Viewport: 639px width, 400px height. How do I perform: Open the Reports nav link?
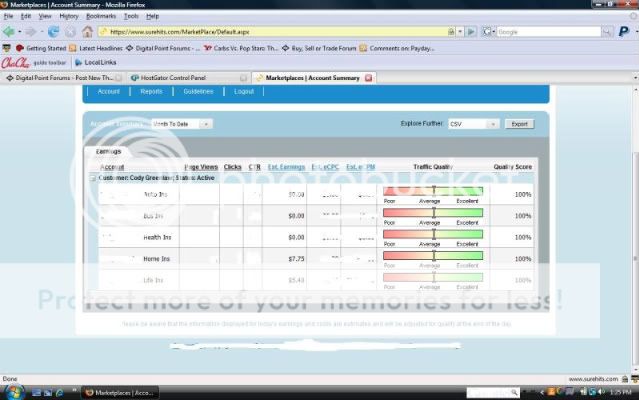pyautogui.click(x=151, y=92)
